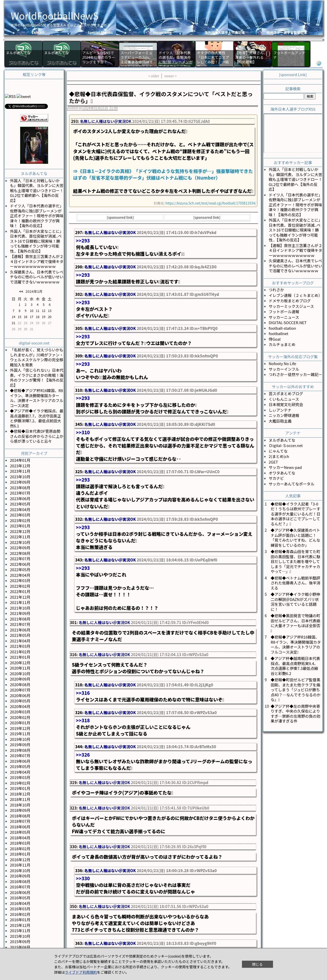Open the 2022年06月 archive link

20,565
